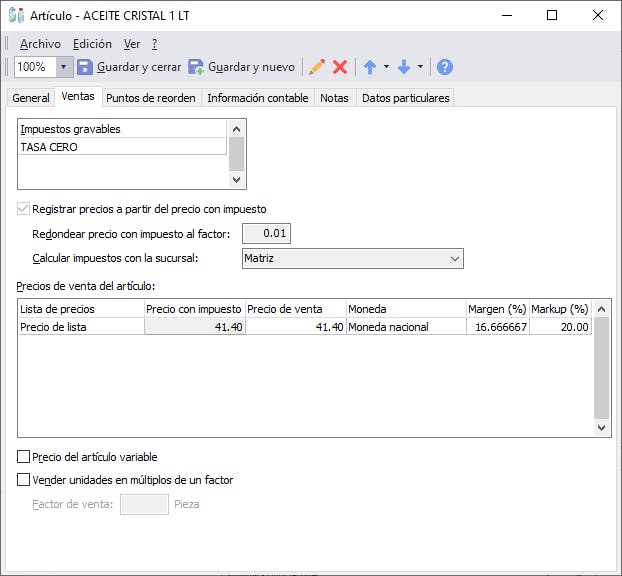622x576 pixels.
Task: Open the Edición menu
Action: 92,44
